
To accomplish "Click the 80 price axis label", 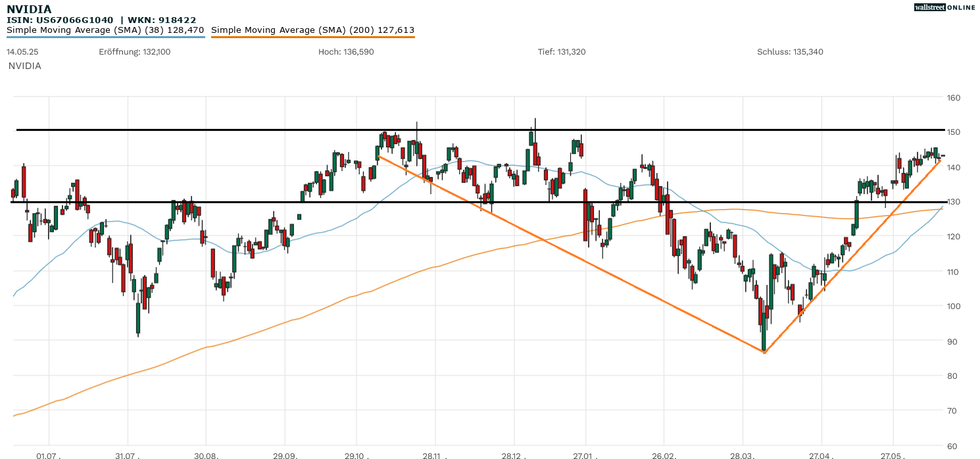I will [954, 376].
